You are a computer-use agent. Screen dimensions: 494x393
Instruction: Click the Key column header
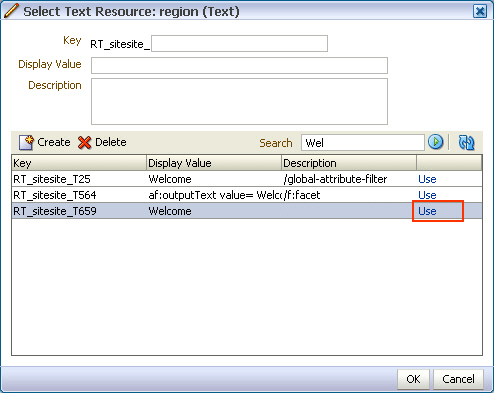tap(79, 163)
